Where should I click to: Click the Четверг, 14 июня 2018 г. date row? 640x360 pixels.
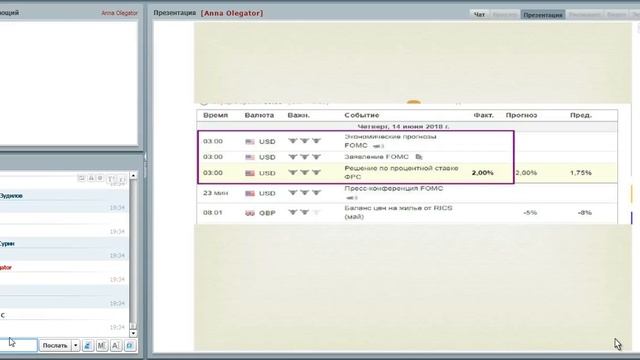coord(407,127)
